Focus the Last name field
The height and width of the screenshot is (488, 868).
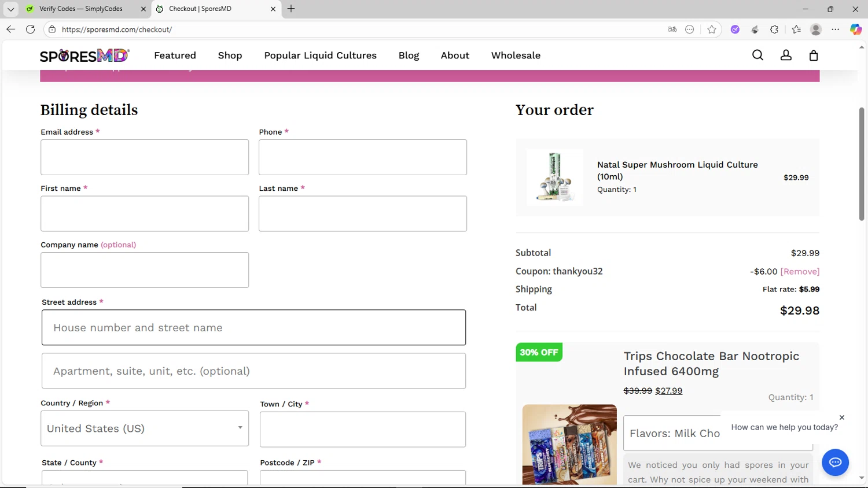tap(363, 214)
